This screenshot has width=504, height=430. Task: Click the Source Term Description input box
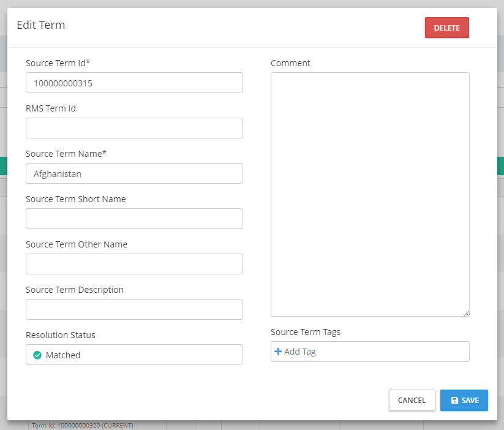134,310
